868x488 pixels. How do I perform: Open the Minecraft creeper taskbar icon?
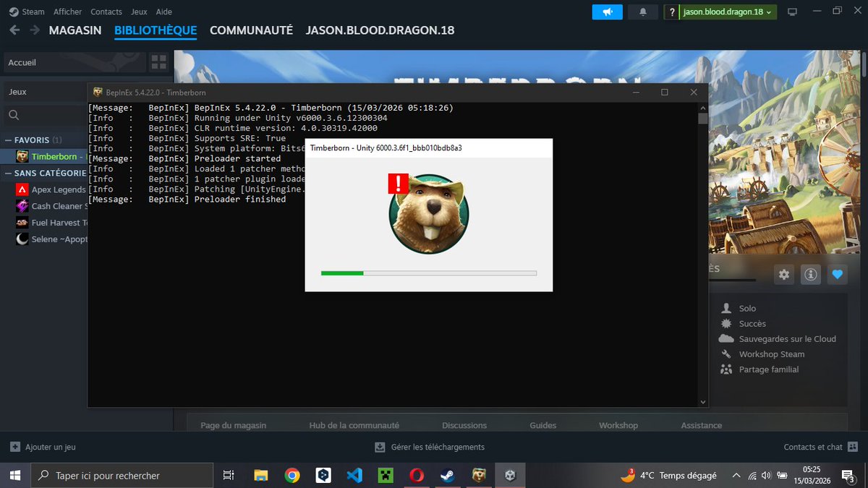click(386, 475)
